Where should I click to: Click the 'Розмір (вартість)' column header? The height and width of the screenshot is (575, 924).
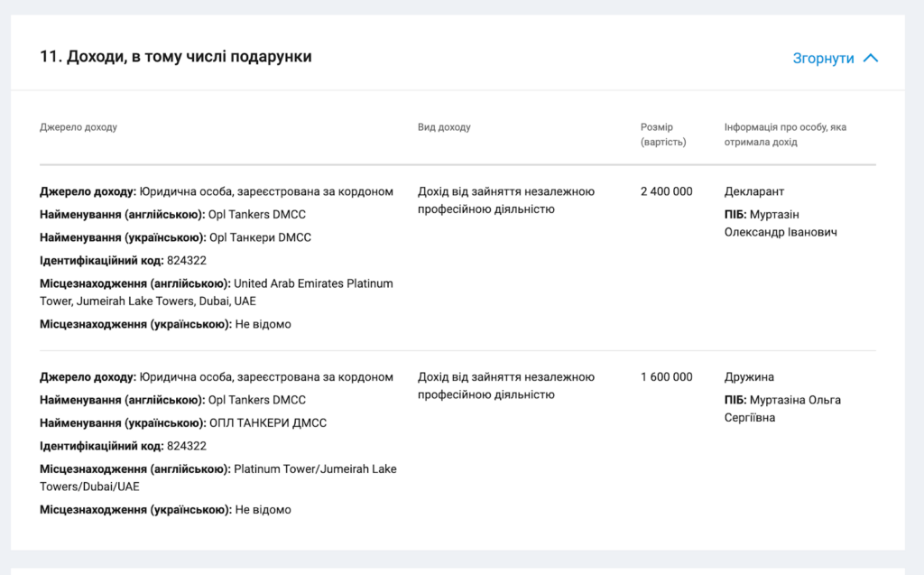[663, 134]
